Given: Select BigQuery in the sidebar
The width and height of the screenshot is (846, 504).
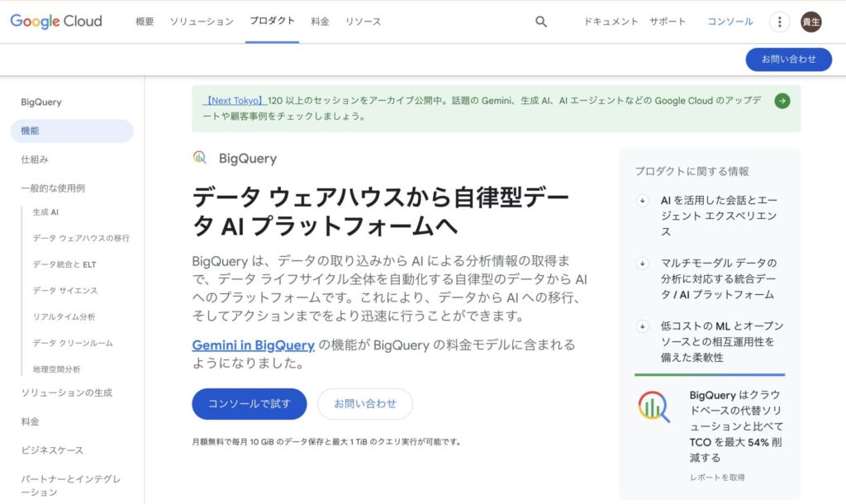Looking at the screenshot, I should coord(41,102).
